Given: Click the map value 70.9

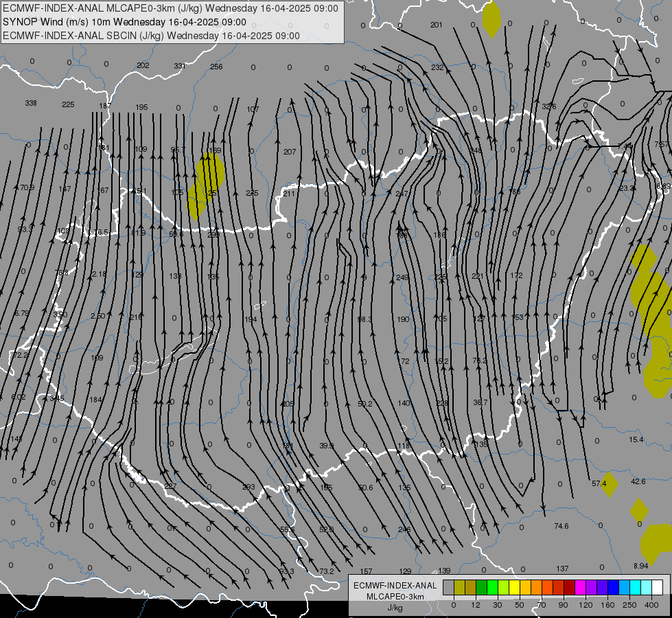Looking at the screenshot, I should (x=27, y=187).
